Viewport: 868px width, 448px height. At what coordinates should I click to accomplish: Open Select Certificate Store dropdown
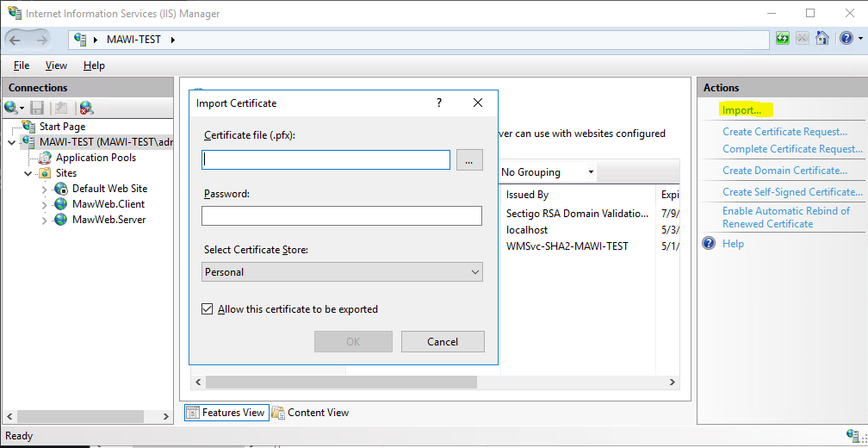pos(342,272)
